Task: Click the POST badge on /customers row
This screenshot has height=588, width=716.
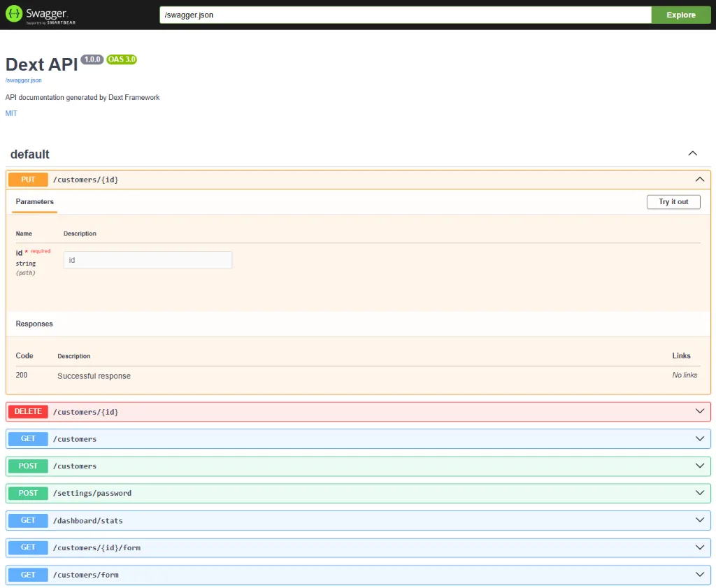Action: click(27, 466)
